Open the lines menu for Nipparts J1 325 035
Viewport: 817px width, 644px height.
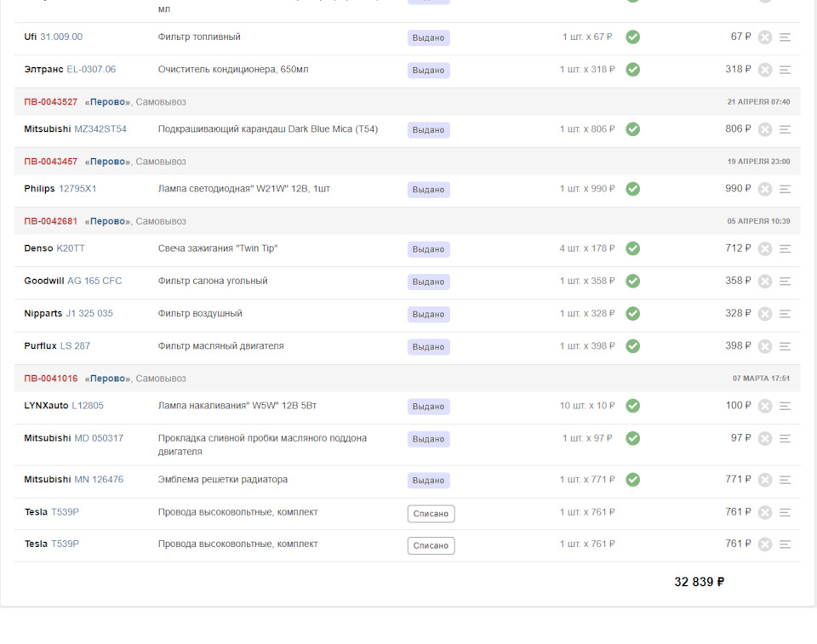click(785, 314)
